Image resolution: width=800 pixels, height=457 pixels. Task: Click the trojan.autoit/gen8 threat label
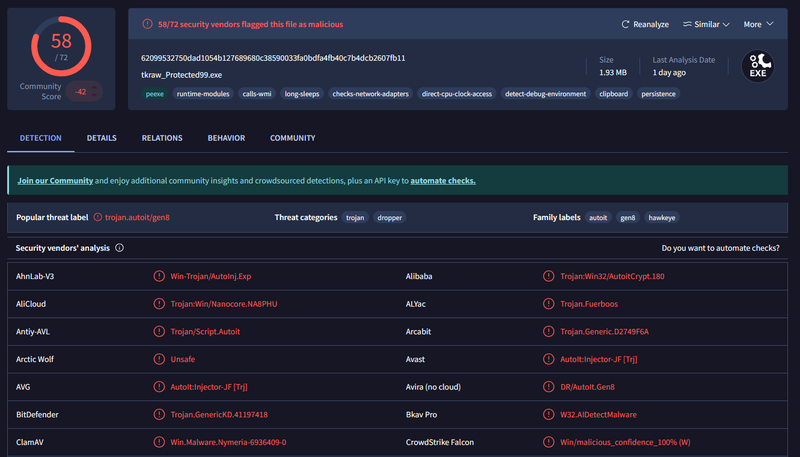137,217
